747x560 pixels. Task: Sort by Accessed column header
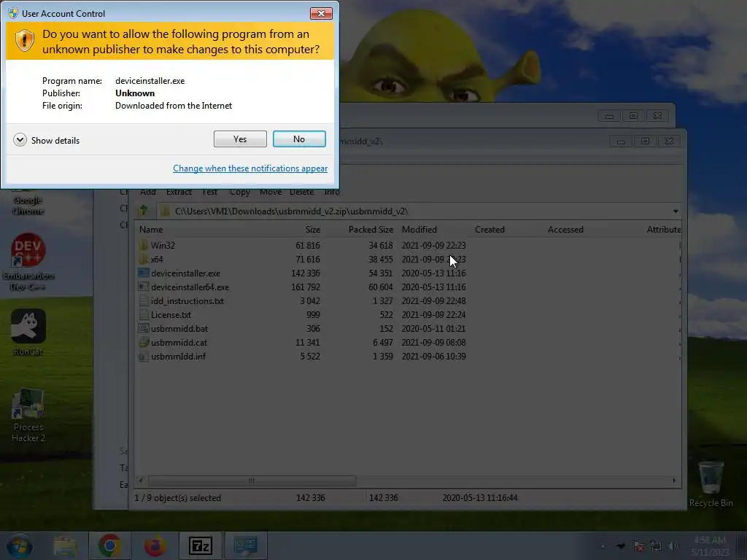point(565,230)
